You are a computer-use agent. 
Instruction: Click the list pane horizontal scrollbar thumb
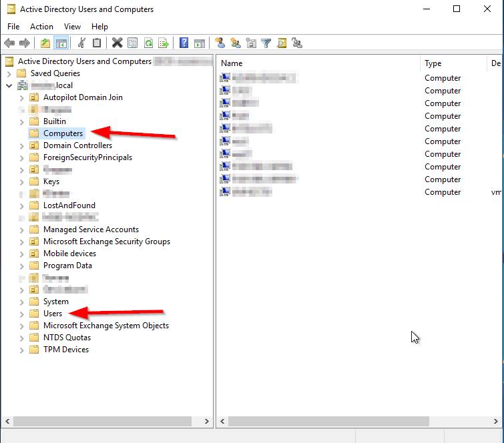328,421
